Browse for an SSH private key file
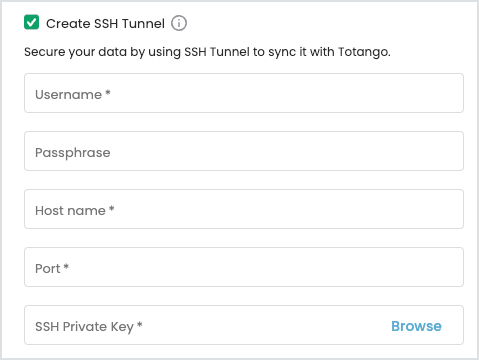This screenshot has height=360, width=479. [x=416, y=326]
